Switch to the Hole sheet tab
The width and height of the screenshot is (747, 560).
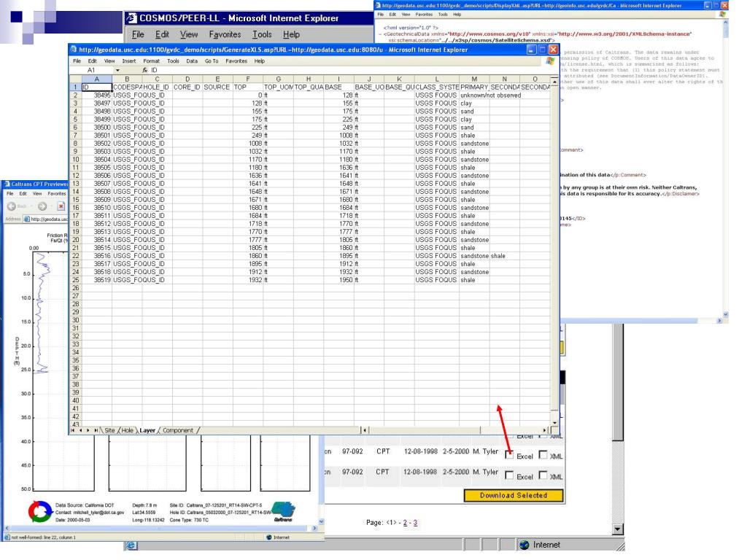127,430
